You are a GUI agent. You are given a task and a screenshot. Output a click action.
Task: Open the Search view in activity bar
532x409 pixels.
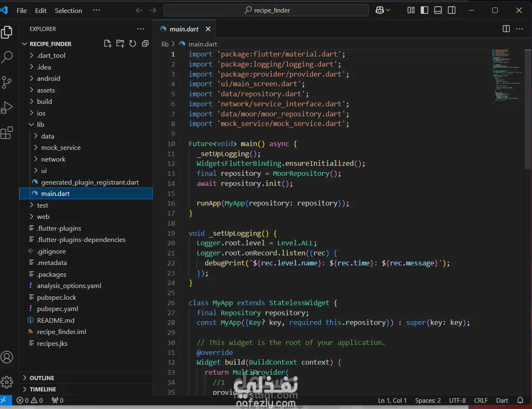7,57
